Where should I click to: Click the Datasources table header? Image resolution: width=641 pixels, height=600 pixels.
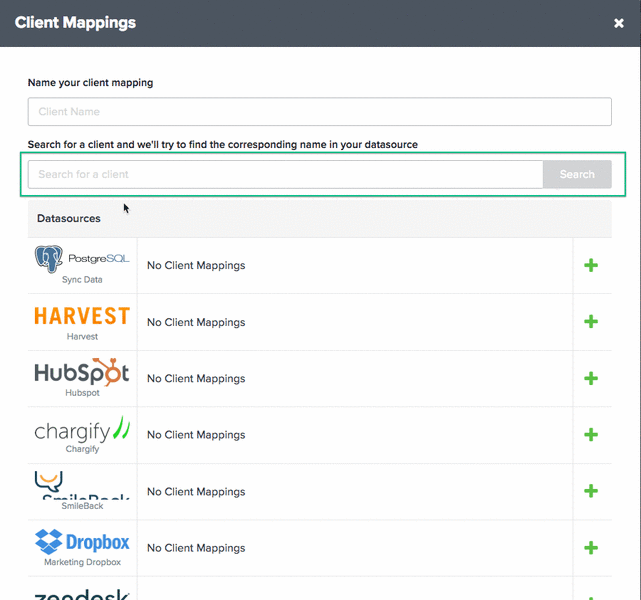[320, 219]
